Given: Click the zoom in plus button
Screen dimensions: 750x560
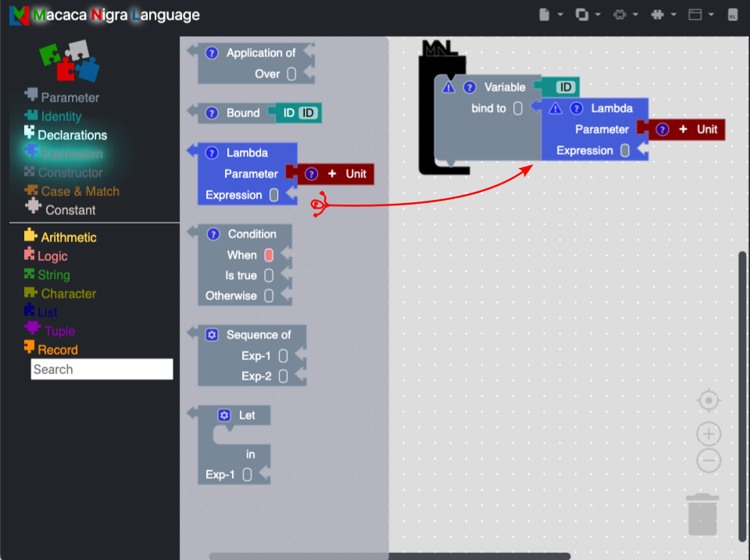Looking at the screenshot, I should click(708, 434).
